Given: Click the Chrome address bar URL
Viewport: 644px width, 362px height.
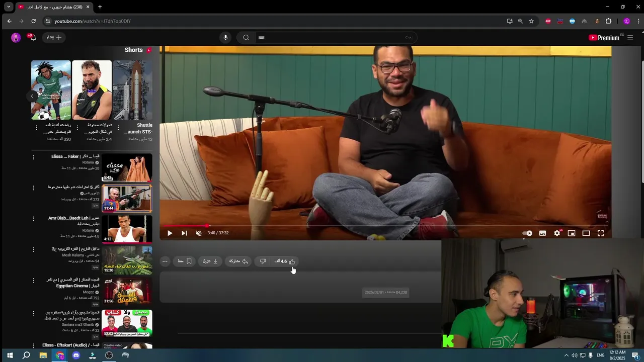Looking at the screenshot, I should coord(93,21).
